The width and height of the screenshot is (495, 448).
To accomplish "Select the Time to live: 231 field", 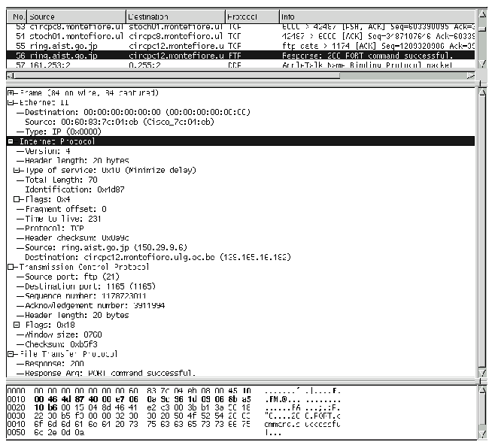I will [65, 218].
